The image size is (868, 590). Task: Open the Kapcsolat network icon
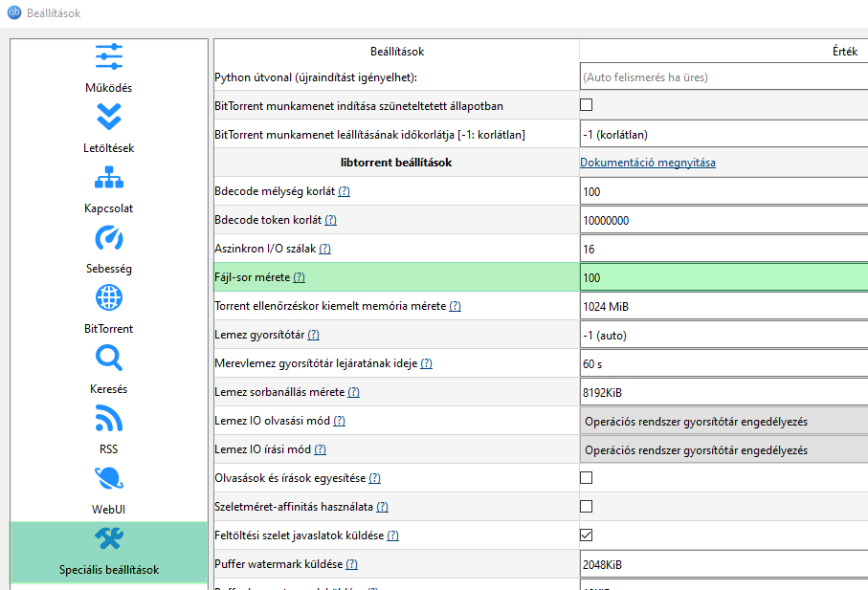click(108, 177)
